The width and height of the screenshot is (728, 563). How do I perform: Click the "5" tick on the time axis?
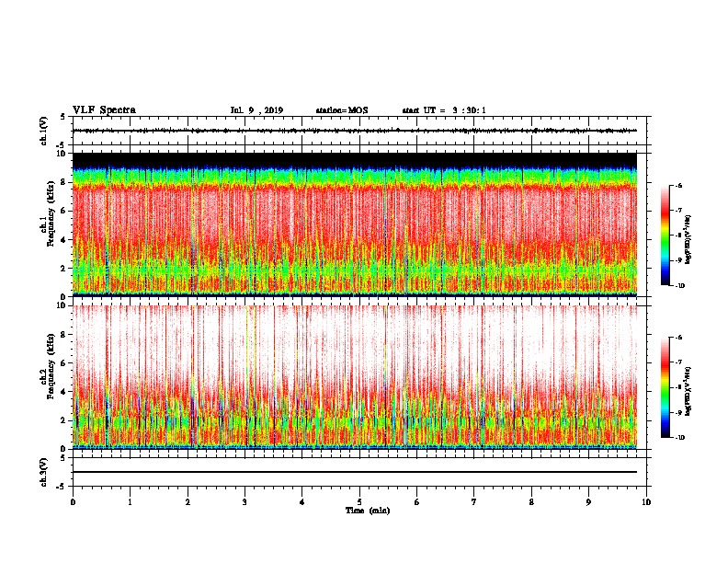tap(359, 502)
